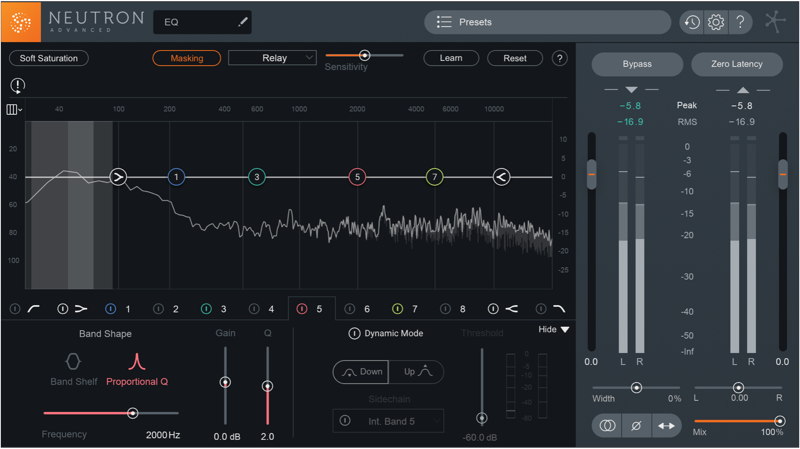Open the Relay masking source dropdown
This screenshot has height=449, width=800.
[272, 58]
